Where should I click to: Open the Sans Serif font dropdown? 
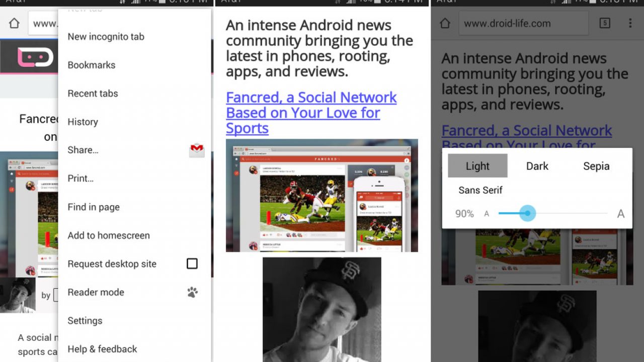point(480,190)
